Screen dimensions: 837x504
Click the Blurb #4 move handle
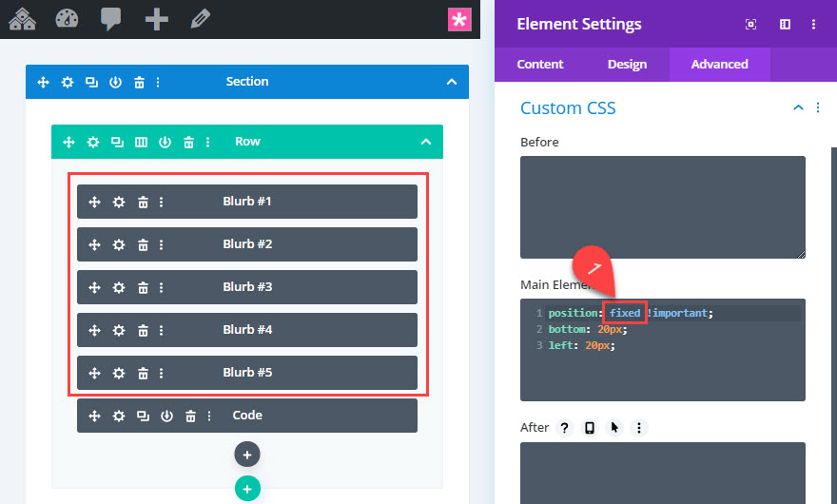coord(94,331)
